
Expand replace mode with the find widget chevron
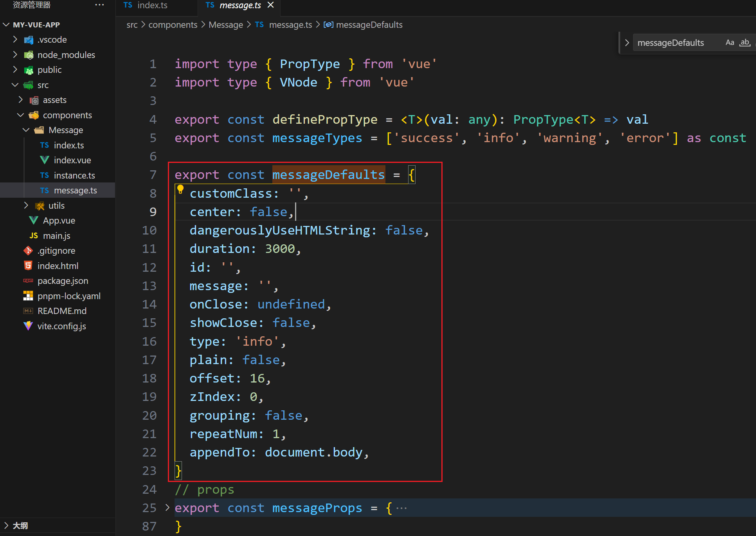627,42
